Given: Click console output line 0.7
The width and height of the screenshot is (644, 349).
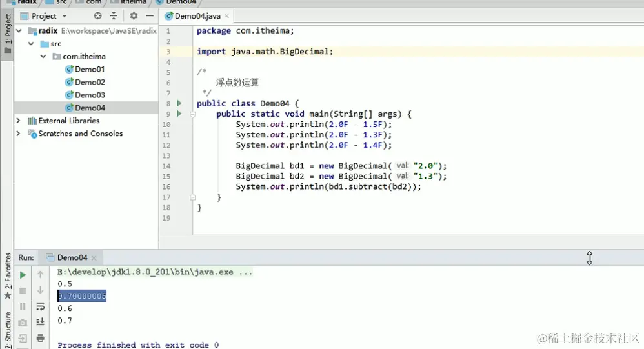Looking at the screenshot, I should (x=65, y=321).
